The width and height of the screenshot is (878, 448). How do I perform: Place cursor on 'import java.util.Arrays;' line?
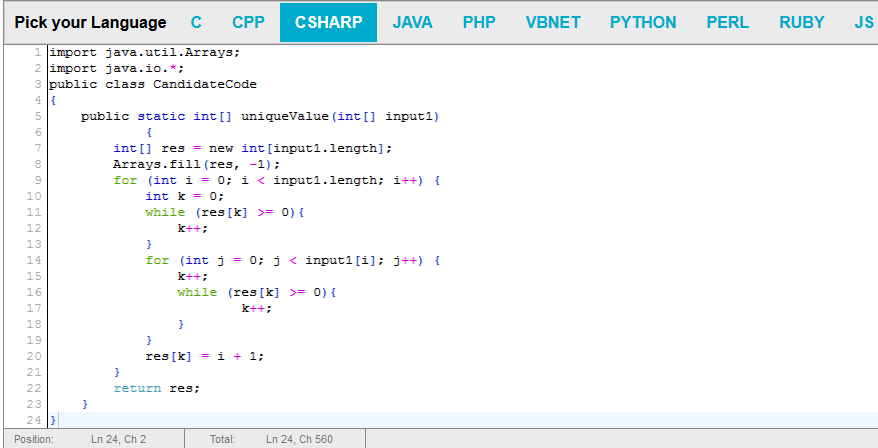point(144,52)
